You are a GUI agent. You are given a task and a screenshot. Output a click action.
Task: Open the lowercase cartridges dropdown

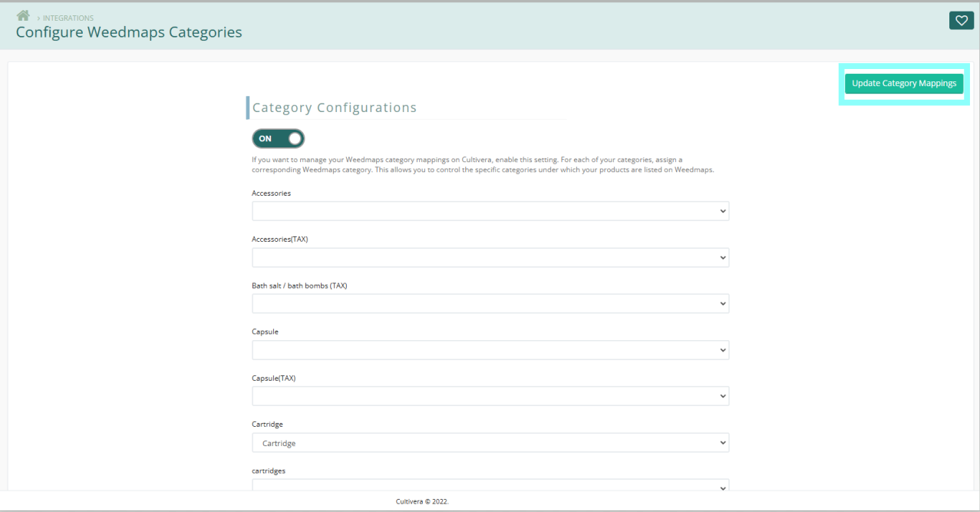click(x=490, y=485)
